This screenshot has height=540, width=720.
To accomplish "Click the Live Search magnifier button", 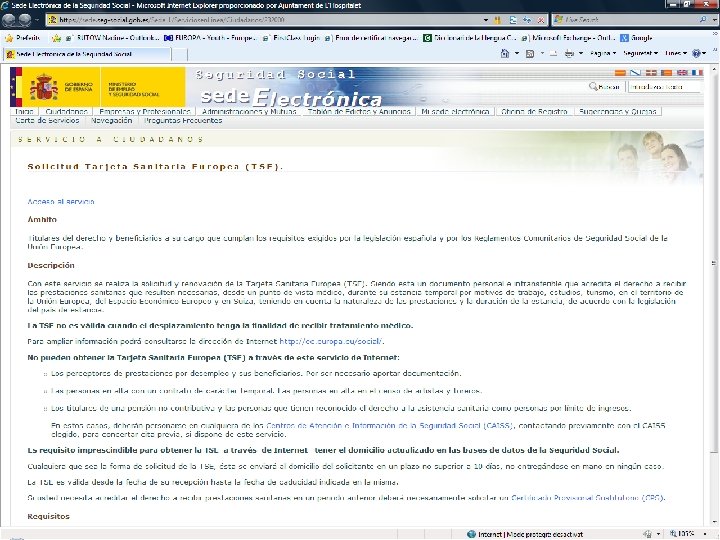I will [x=703, y=20].
